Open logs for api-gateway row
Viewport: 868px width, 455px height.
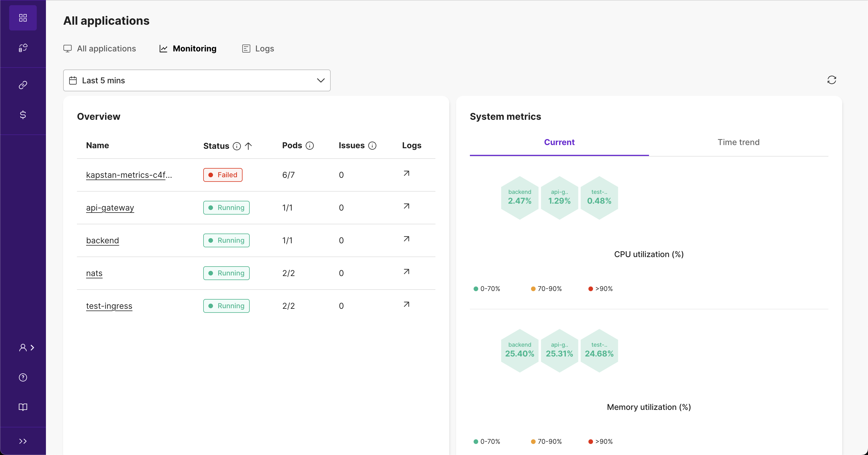click(x=407, y=207)
